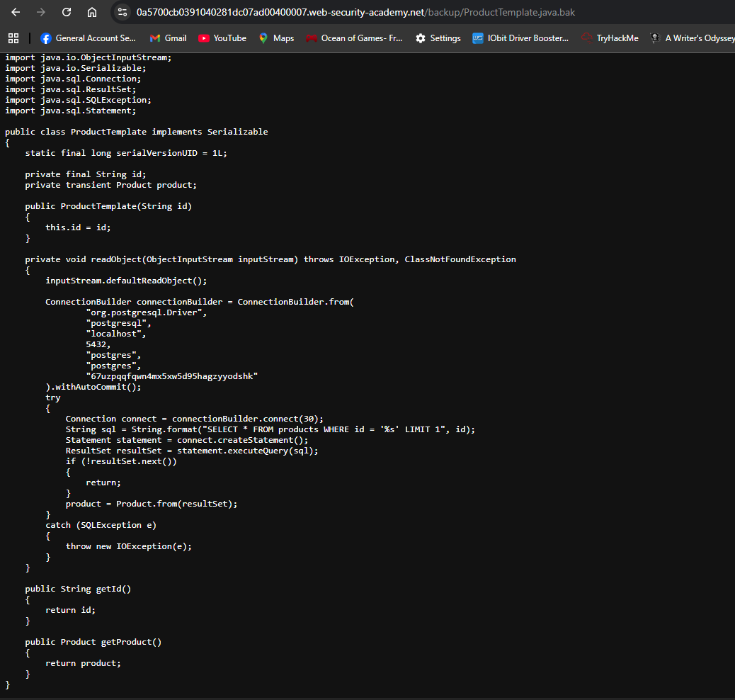Click the line "import java.sql.SQLException;"

point(79,100)
